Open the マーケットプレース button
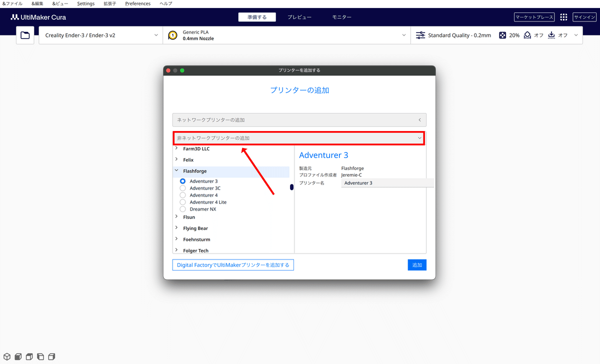 coord(534,17)
